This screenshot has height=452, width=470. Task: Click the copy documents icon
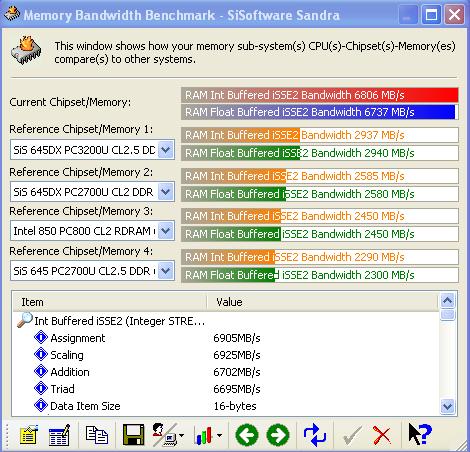point(97,435)
